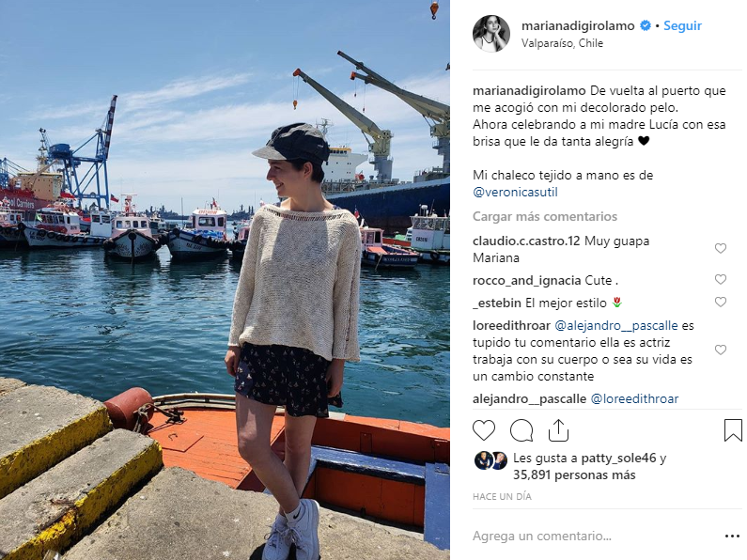Open the comment bubble icon
This screenshot has height=560, width=747.
[x=521, y=430]
